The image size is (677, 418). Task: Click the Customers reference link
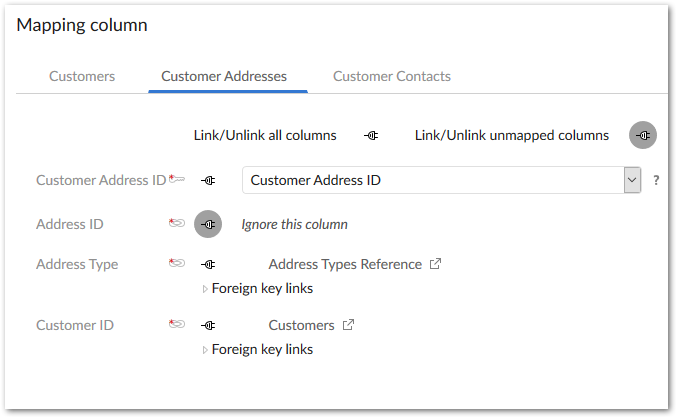point(301,325)
